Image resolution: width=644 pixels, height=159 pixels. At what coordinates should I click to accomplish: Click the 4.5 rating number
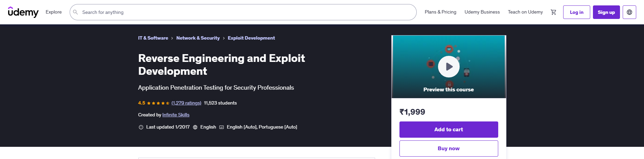(141, 103)
